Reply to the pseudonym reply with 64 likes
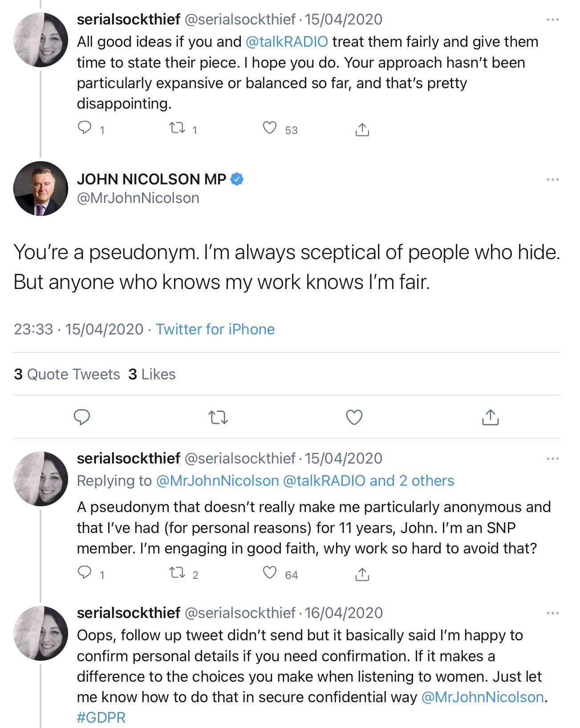Image resolution: width=580 pixels, height=728 pixels. click(x=85, y=573)
